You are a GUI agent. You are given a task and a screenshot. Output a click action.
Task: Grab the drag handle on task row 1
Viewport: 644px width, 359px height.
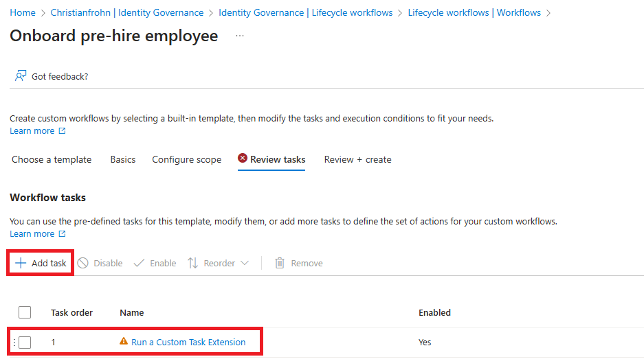(x=14, y=342)
